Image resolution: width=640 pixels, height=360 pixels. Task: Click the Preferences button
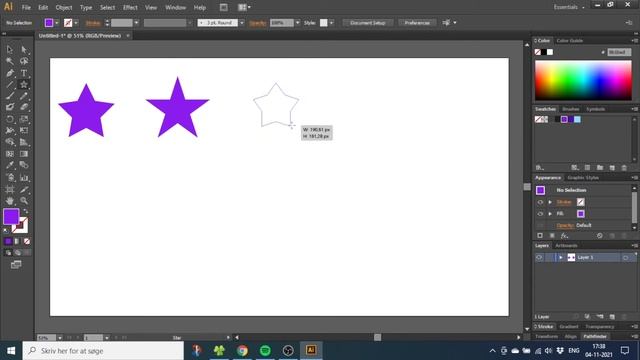click(x=417, y=23)
